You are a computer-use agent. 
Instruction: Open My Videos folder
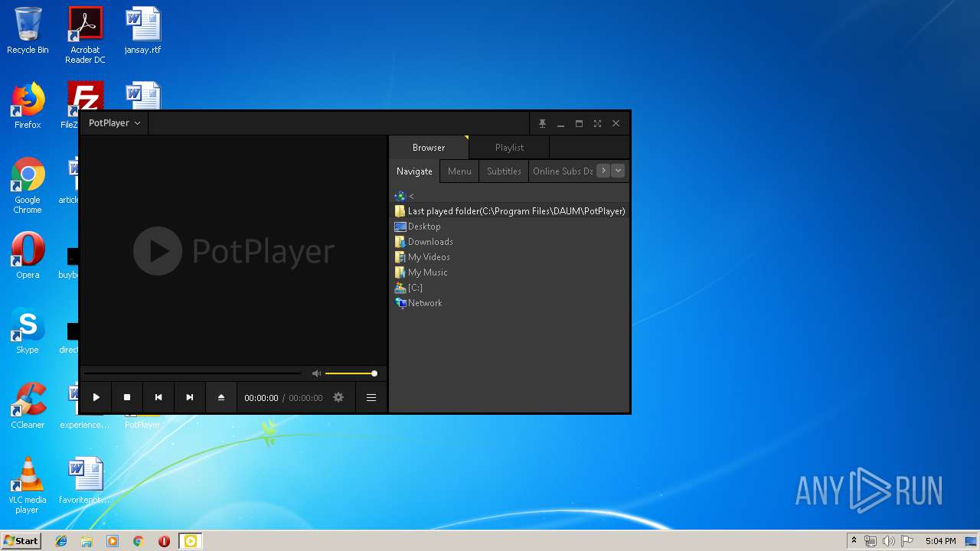pyautogui.click(x=510, y=257)
